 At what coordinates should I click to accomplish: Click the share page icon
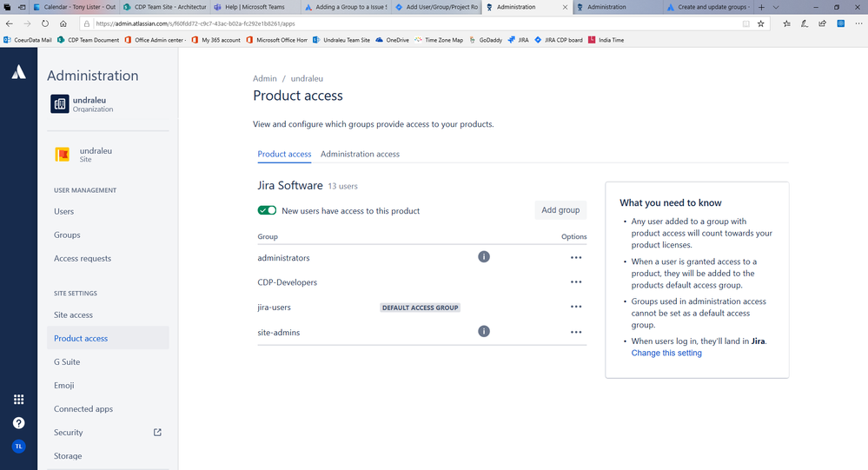(x=823, y=23)
